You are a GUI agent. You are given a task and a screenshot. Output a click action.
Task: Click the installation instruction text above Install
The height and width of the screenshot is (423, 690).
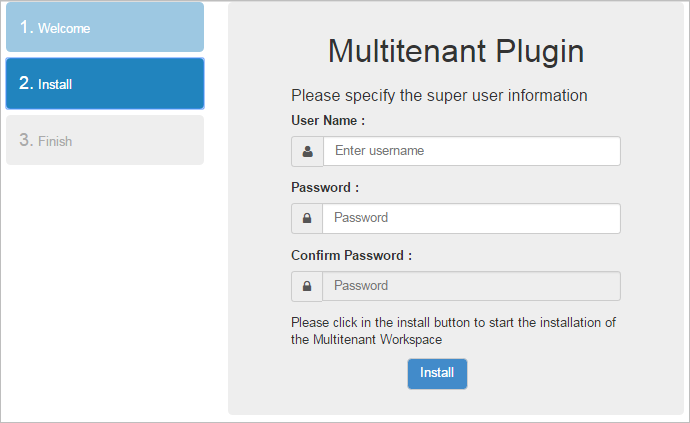[453, 323]
